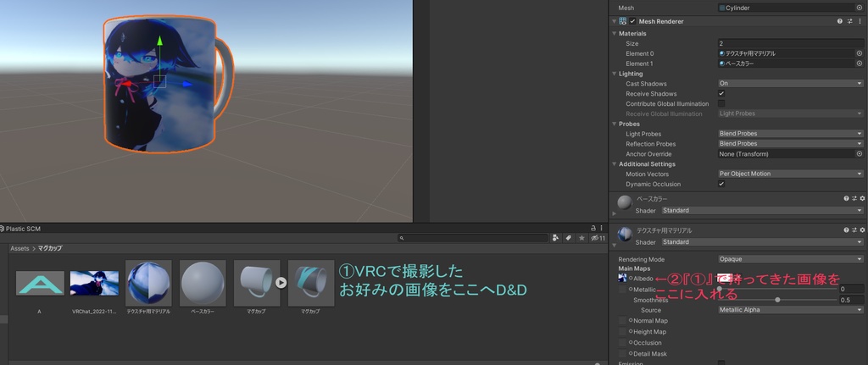Open the object picker for Anchor Override

tap(860, 154)
